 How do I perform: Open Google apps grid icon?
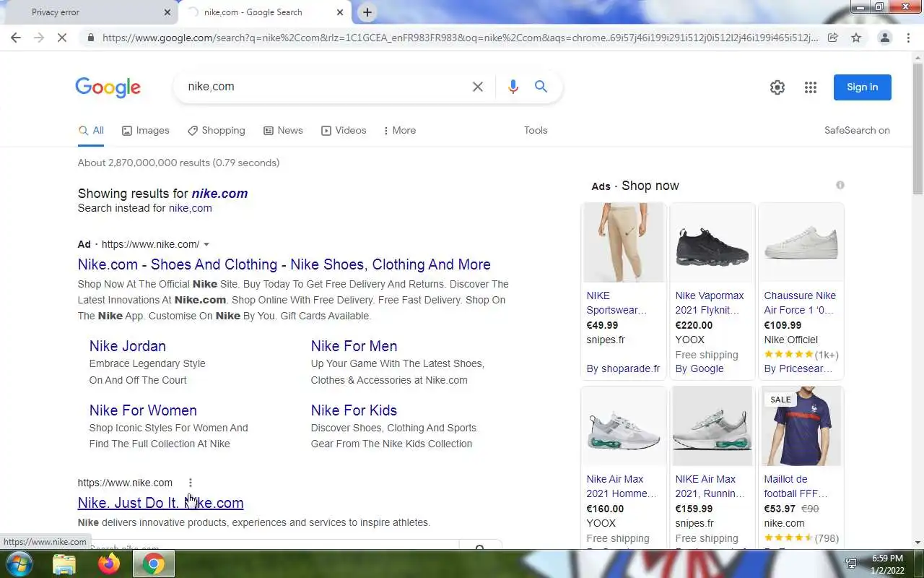[x=811, y=87]
